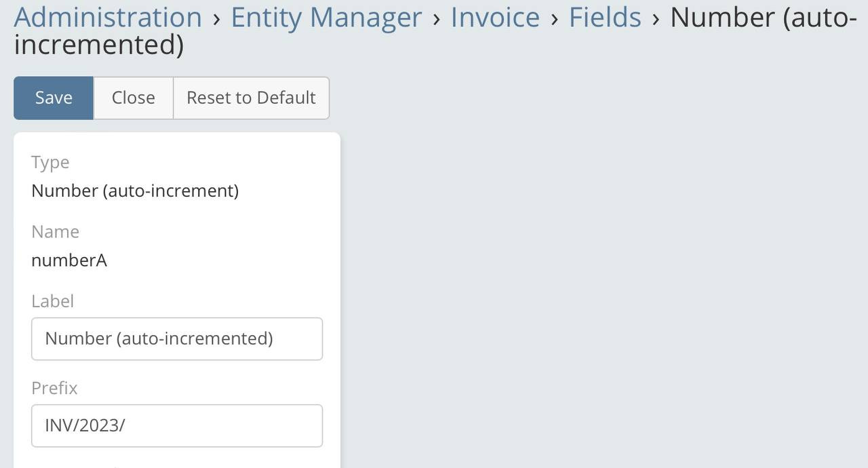Click the 'Prefix' caption above the input
The image size is (868, 468).
click(54, 387)
